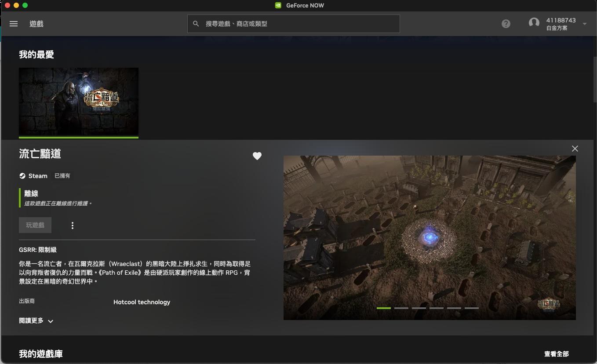Screen dimensions: 597x364
Task: Click the 我的遊戲庫 section heading
Action: point(41,354)
